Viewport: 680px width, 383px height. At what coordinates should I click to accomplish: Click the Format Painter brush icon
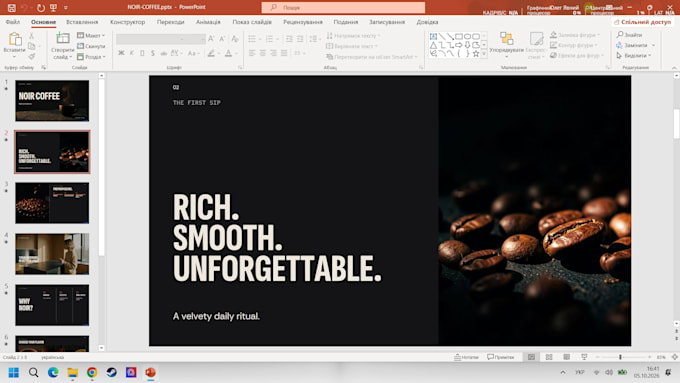click(x=32, y=56)
